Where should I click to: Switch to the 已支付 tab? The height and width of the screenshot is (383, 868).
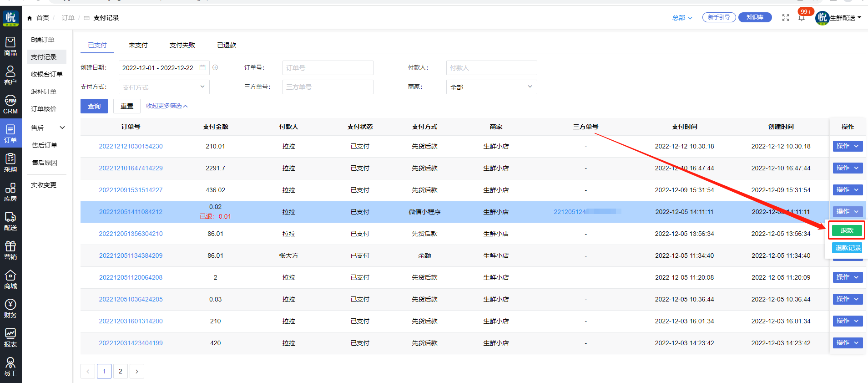tap(97, 45)
